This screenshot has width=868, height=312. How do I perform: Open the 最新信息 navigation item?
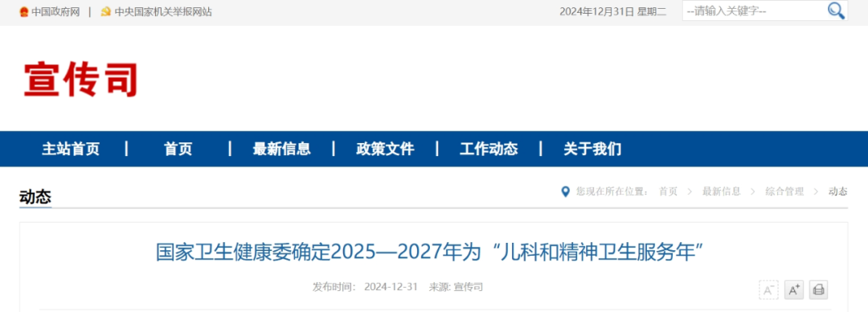[x=282, y=149]
